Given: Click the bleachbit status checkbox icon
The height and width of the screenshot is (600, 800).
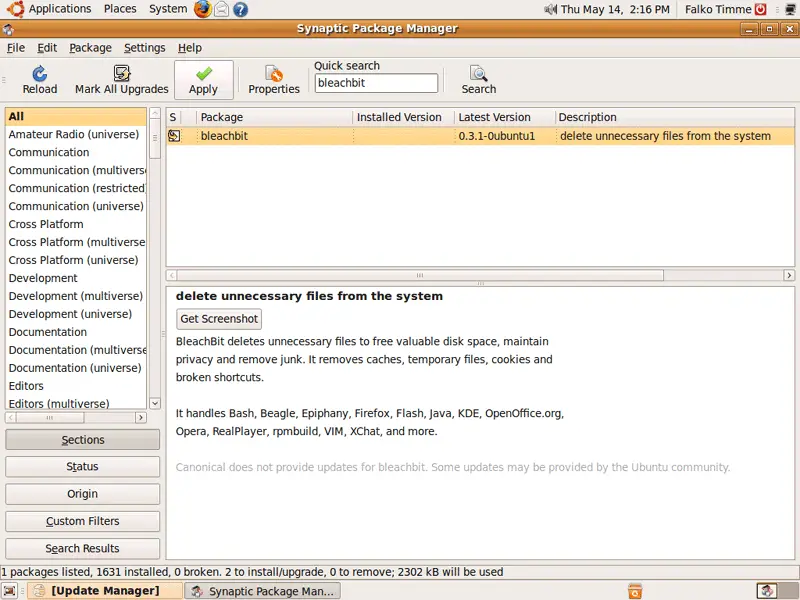Looking at the screenshot, I should (x=174, y=136).
